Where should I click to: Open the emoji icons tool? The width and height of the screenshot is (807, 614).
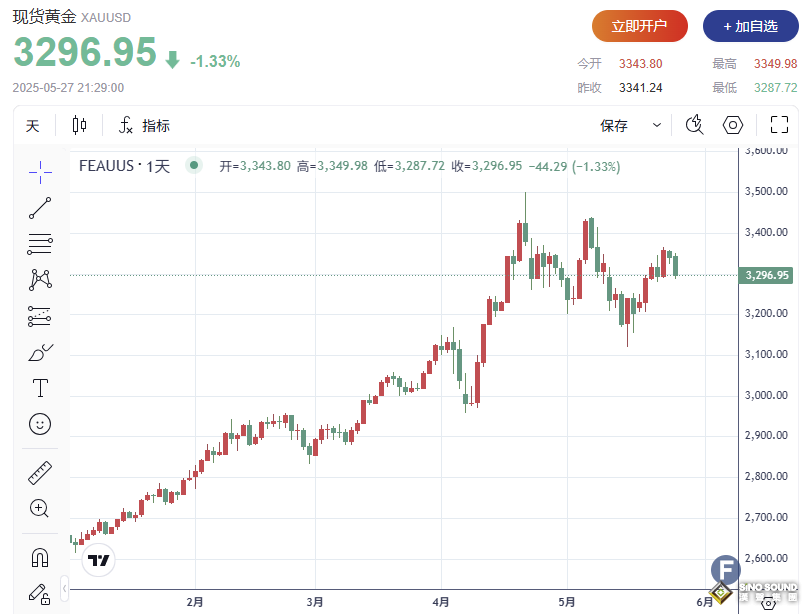click(x=40, y=424)
